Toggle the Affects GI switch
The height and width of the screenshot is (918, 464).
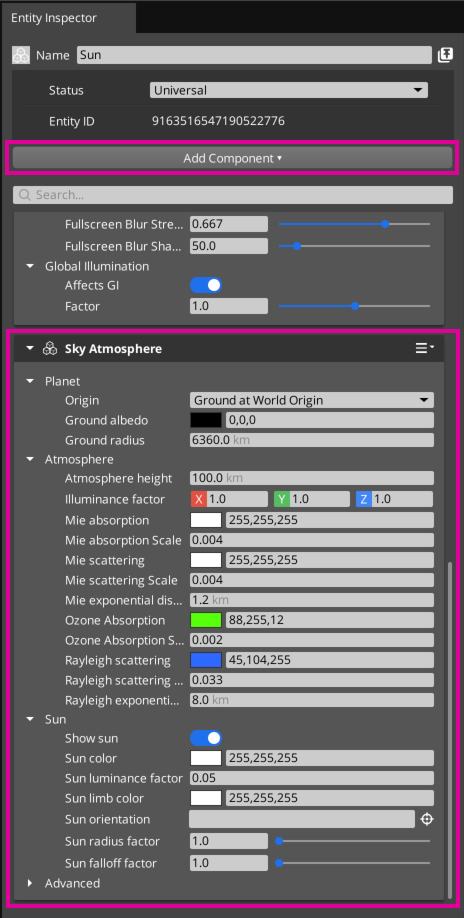[206, 286]
